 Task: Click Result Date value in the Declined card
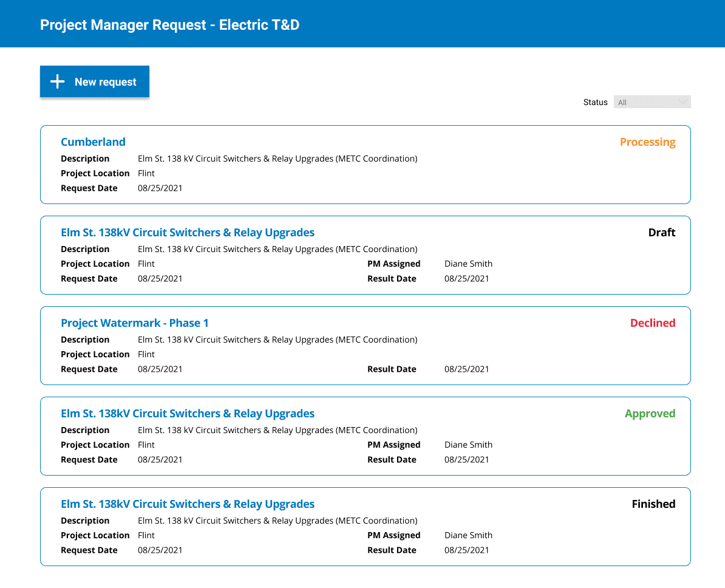[466, 369]
